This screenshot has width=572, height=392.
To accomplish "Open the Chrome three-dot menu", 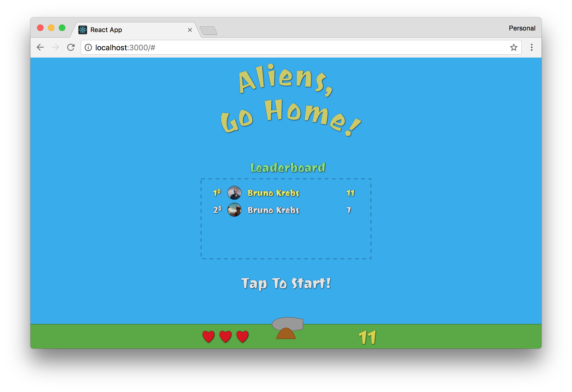I will click(x=531, y=48).
